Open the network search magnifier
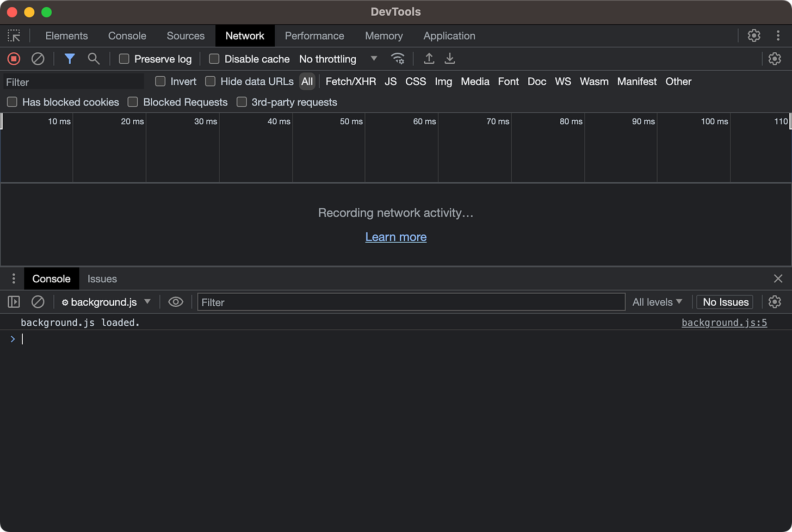 [94, 59]
